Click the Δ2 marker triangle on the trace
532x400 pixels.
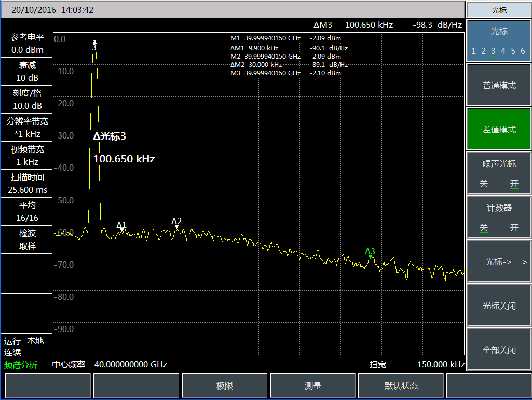click(x=176, y=226)
